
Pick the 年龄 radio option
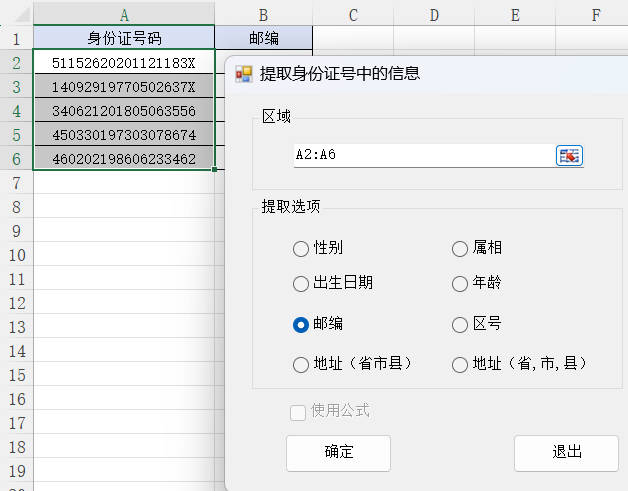(x=460, y=283)
